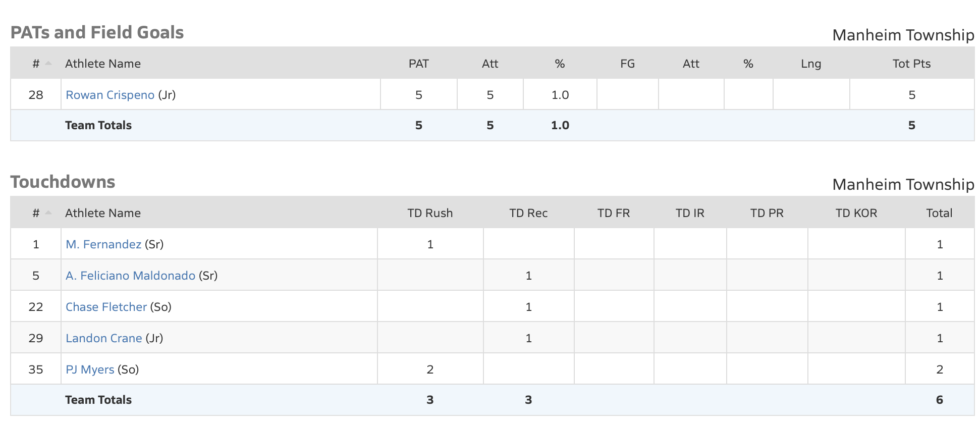Open Rowan Crispeno's player profile
This screenshot has width=980, height=423.
click(x=110, y=95)
